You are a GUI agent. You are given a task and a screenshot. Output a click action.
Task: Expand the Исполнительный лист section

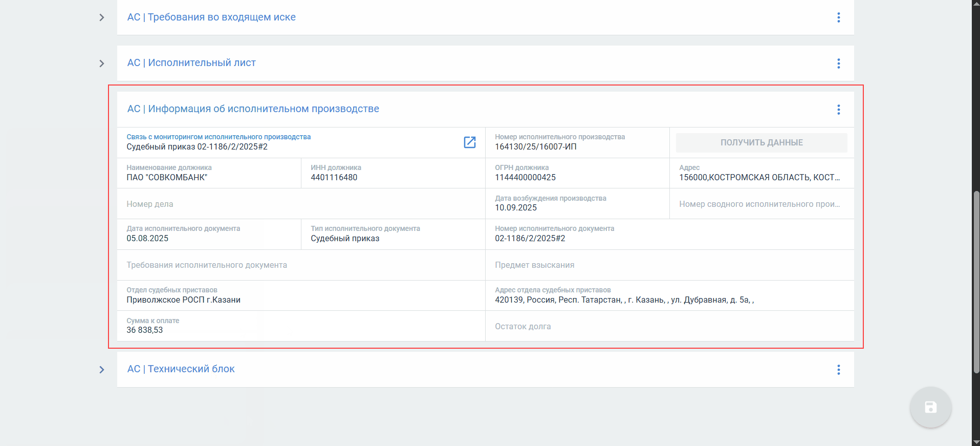[x=102, y=63]
